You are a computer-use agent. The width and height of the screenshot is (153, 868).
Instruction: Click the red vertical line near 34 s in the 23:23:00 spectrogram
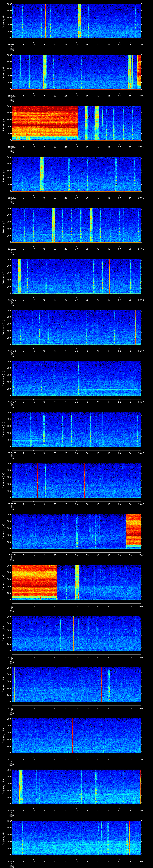click(x=85, y=378)
